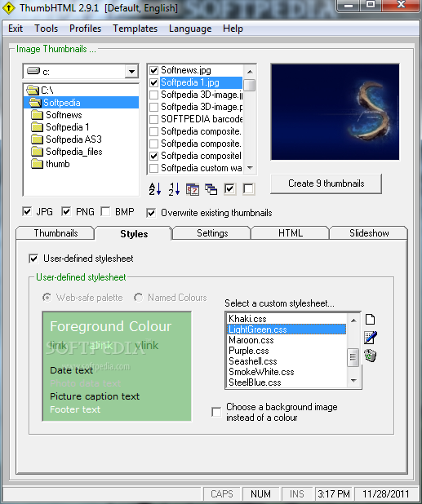This screenshot has width=422, height=504.
Task: Select Softpedia custom wa file entry
Action: [x=201, y=168]
